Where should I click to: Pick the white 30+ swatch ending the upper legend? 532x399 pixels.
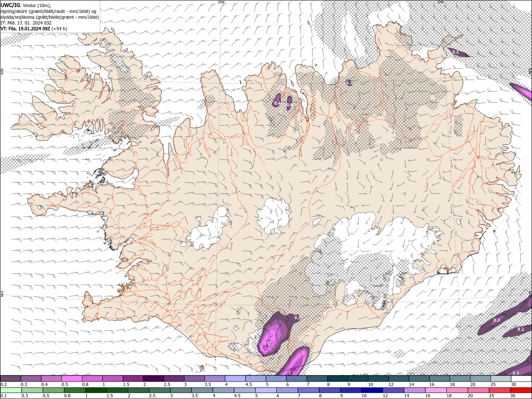tap(521, 379)
